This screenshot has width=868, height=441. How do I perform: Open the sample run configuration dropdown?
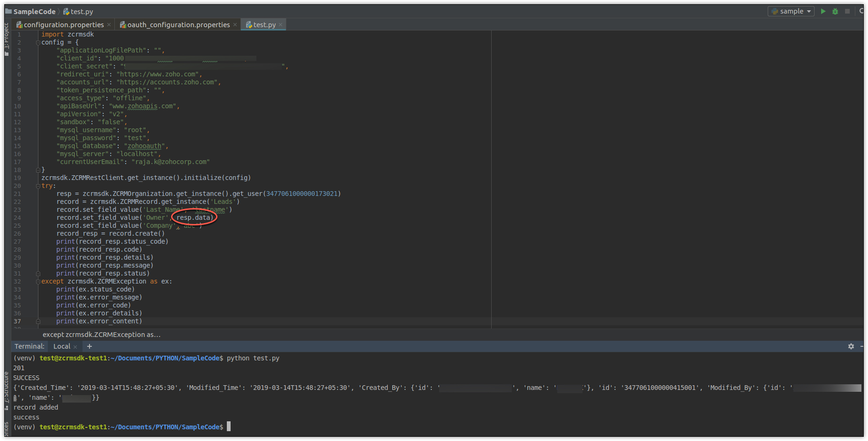click(x=791, y=11)
